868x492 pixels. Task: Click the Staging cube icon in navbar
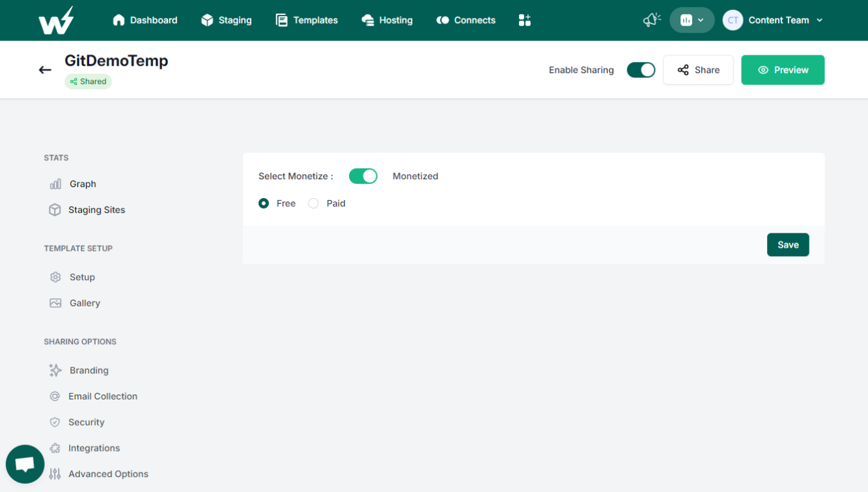point(207,20)
